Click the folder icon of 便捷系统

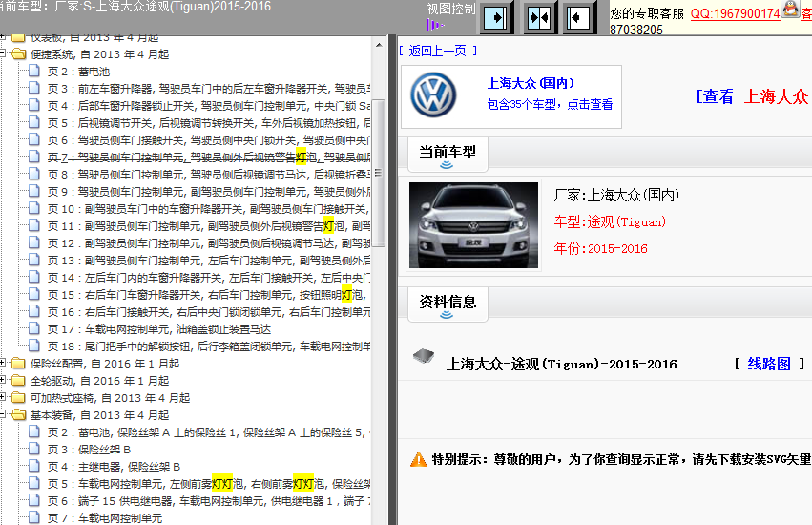click(19, 53)
